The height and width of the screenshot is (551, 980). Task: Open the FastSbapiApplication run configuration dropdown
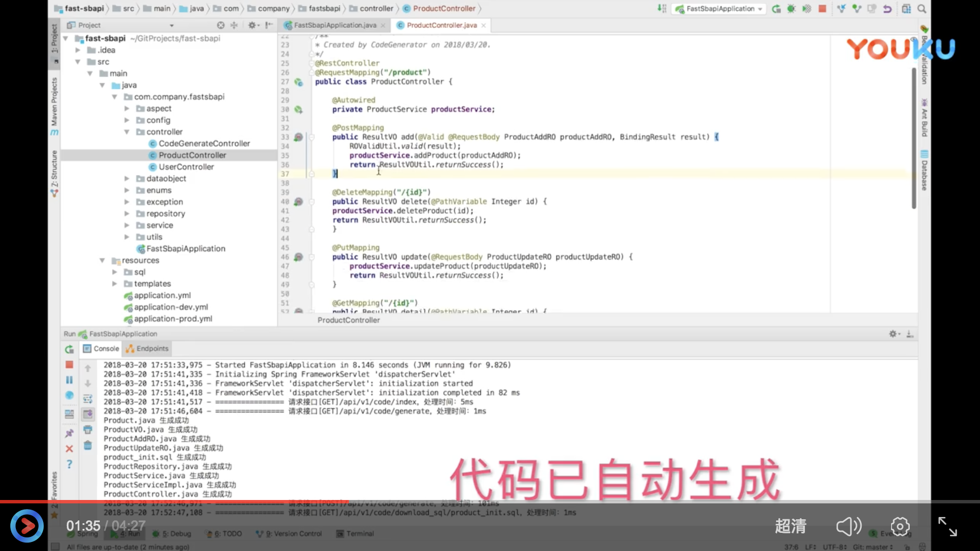(719, 9)
